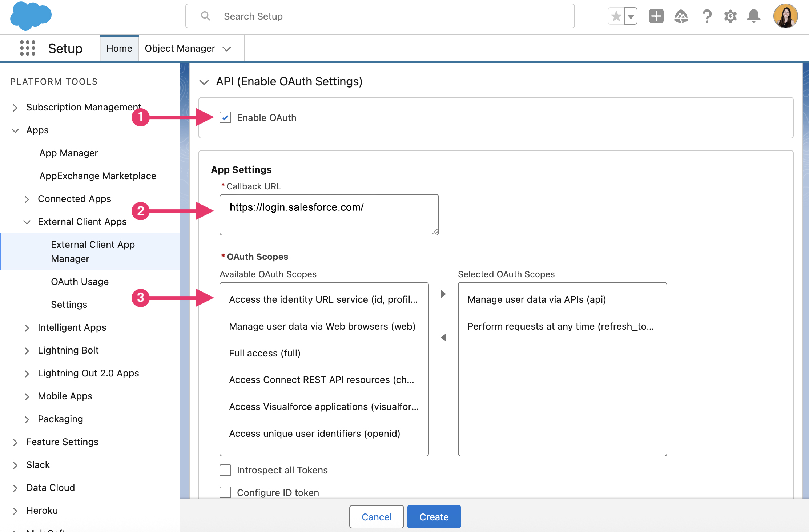
Task: Open the Setup gear icon
Action: (x=730, y=16)
